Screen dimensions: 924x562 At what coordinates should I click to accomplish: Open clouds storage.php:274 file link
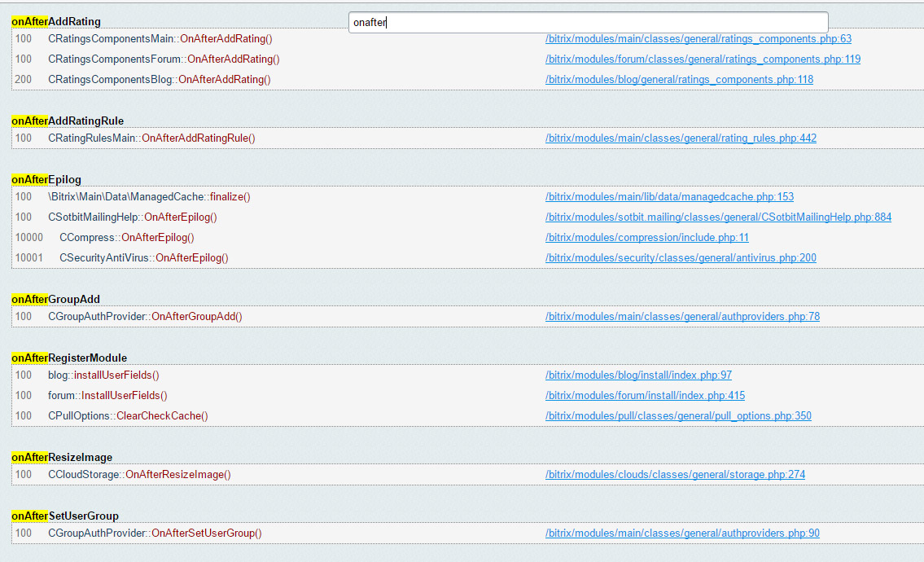(675, 475)
